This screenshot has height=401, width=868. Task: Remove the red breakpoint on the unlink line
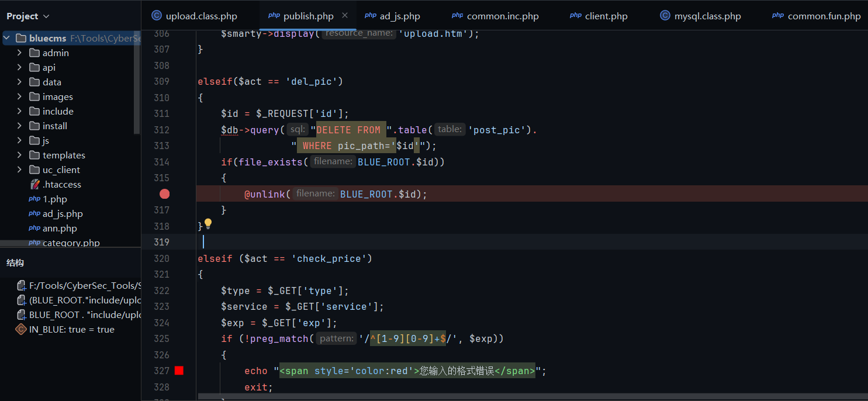click(x=165, y=194)
